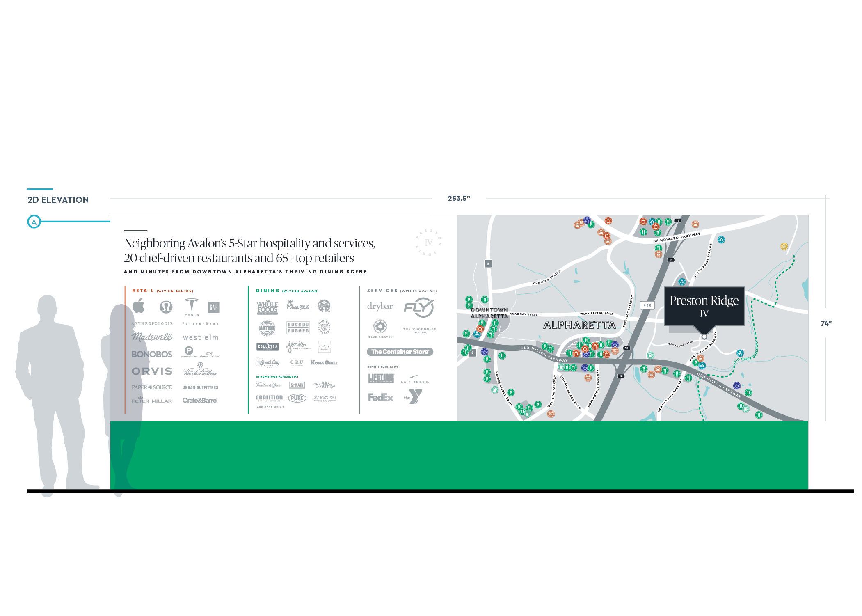Click the YMCA logo
The image size is (862, 616).
[414, 397]
